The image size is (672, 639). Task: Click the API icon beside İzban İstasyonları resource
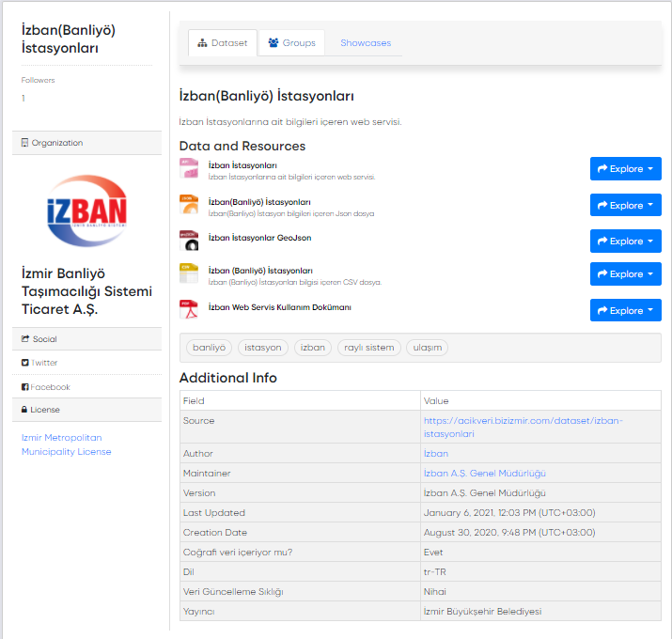pos(189,169)
